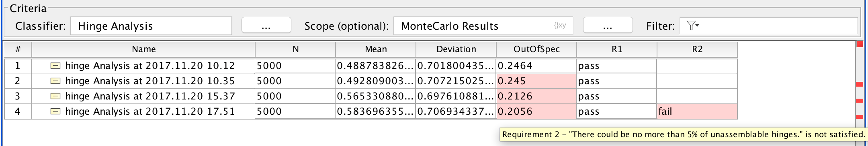Sort by the OutOfSpec column header
Viewport: 868px width, 146px height.
coord(536,49)
